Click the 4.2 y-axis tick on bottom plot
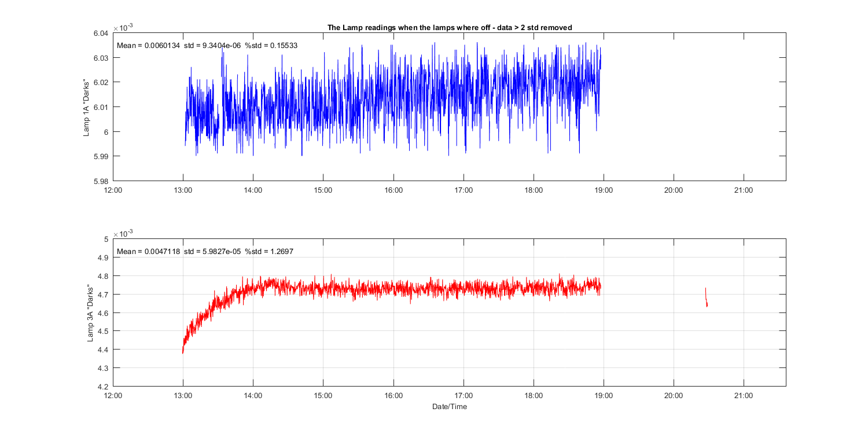868x434 pixels. [x=103, y=387]
